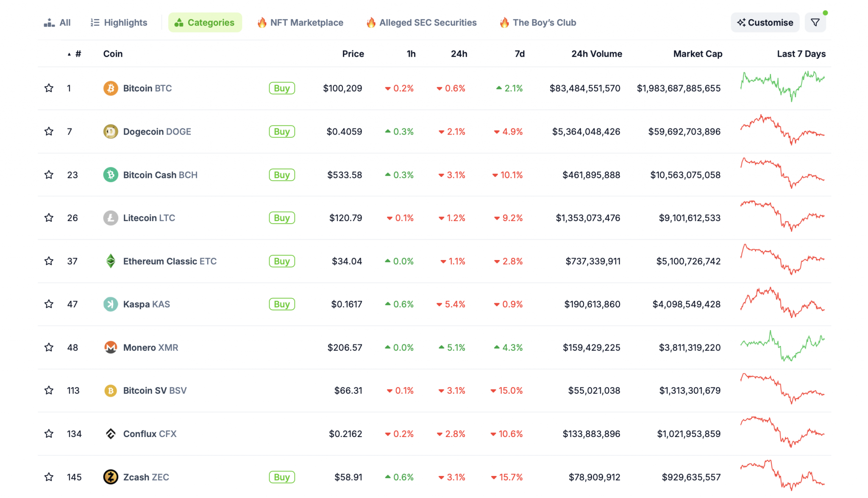868x498 pixels.
Task: Click the Monero XMR logo
Action: pos(110,347)
